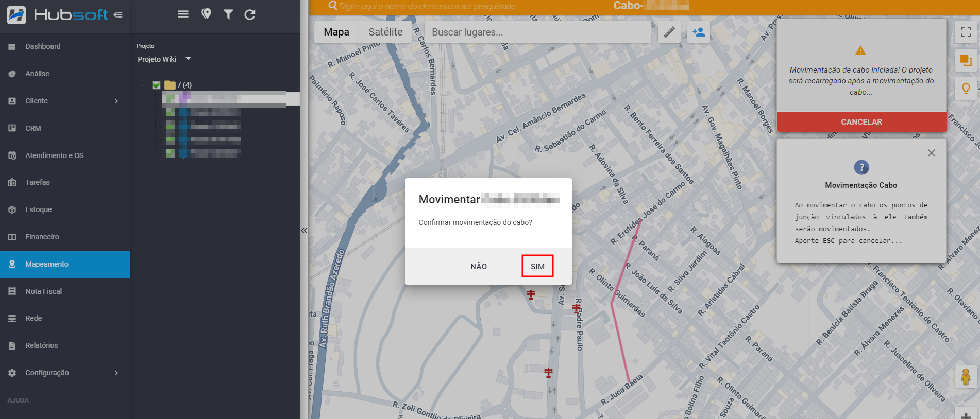Close the Movimentação Cabo help panel

click(x=931, y=153)
